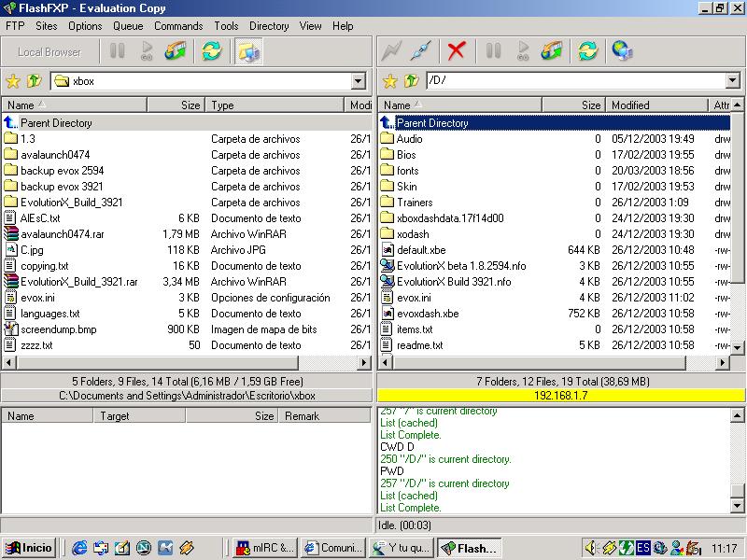Select the EvolutionX_Build_3921.rar file
The height and width of the screenshot is (560, 747).
click(79, 282)
